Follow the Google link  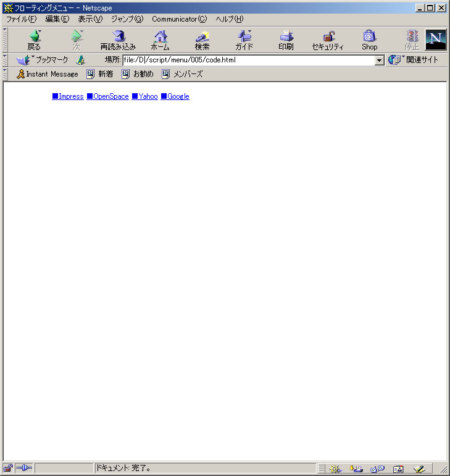click(175, 96)
